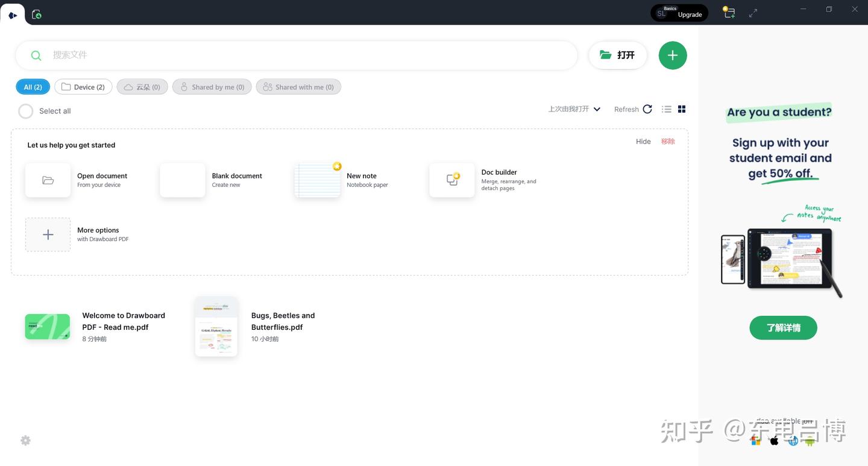Click 10 小时前 timestamp text

(x=265, y=339)
